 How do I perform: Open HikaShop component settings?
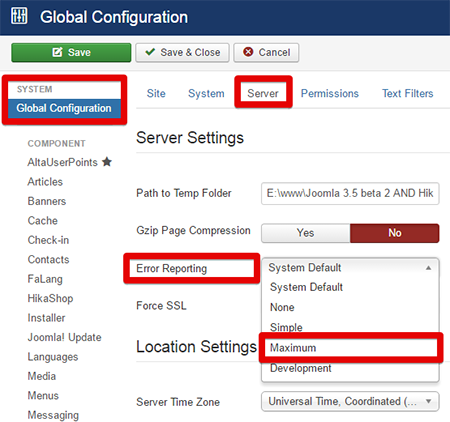pos(50,298)
